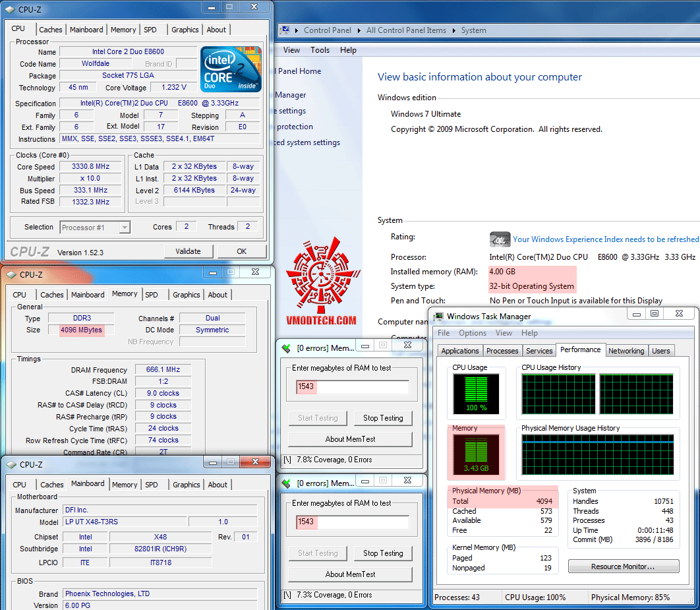The image size is (700, 610).
Task: Expand the All Control Panel Items breadcrumb arrow
Action: click(x=359, y=30)
